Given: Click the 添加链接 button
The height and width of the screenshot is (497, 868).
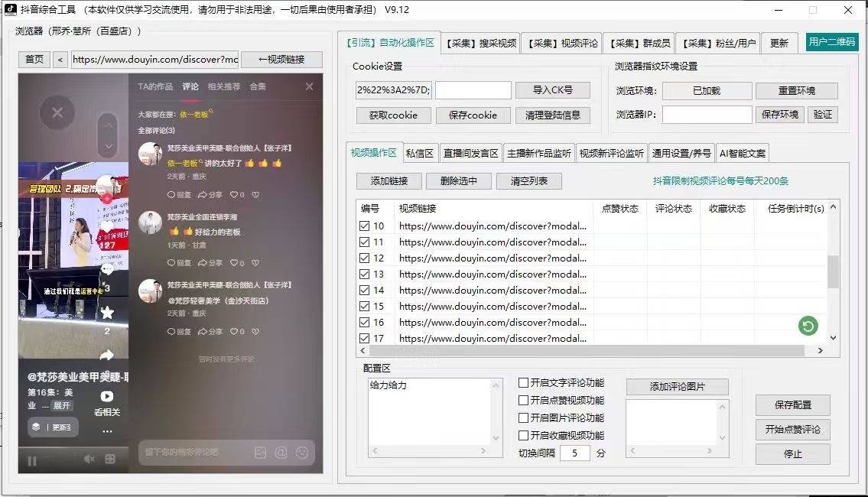Looking at the screenshot, I should (x=389, y=181).
